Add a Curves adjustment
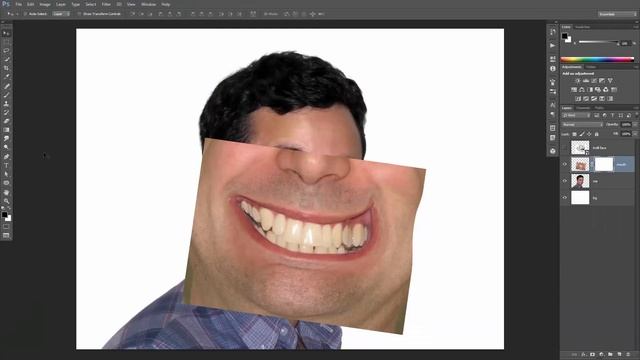Viewport: 640px width, 360px height. click(x=594, y=81)
